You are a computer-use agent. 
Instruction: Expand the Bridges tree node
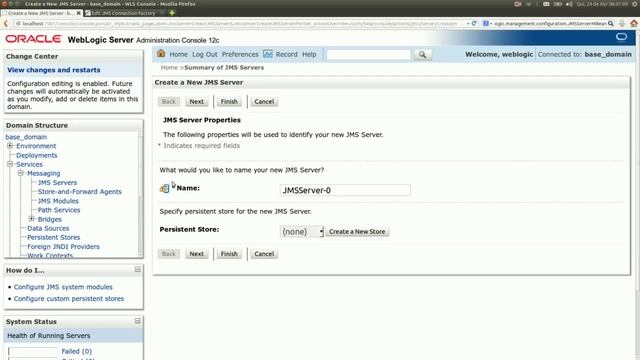pos(32,219)
